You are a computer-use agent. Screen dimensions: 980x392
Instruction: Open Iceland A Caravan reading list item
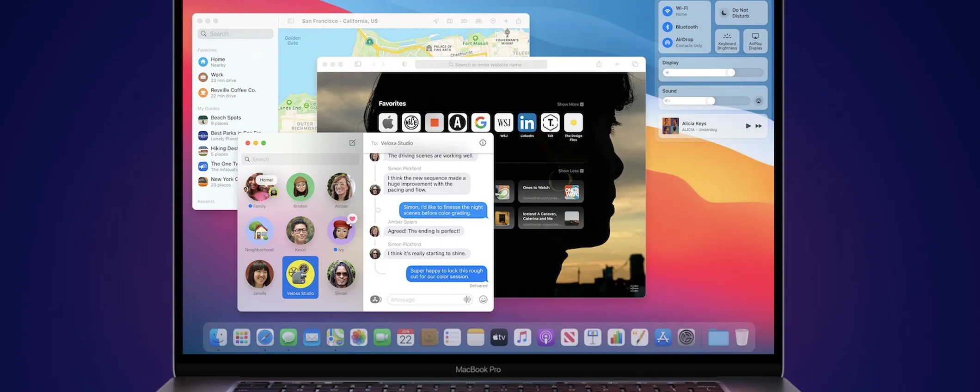551,218
